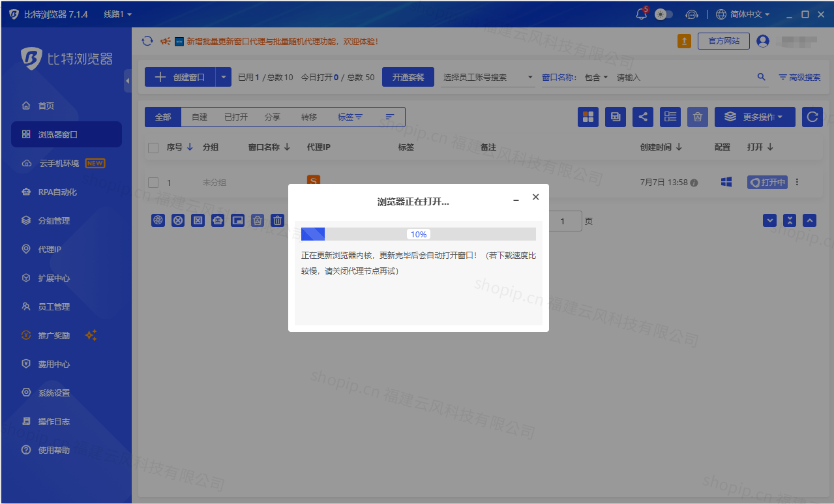Click the orange upgrade arrow icon
Image resolution: width=834 pixels, height=504 pixels.
[685, 41]
